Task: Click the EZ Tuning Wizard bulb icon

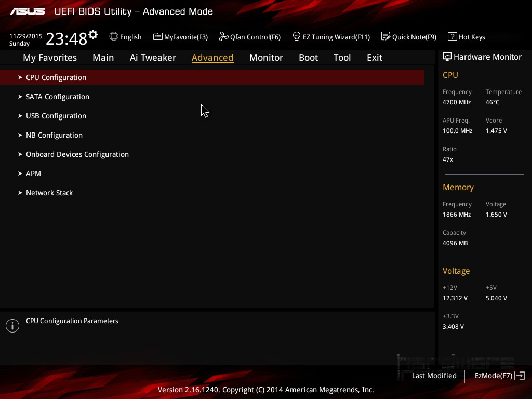Action: tap(297, 36)
